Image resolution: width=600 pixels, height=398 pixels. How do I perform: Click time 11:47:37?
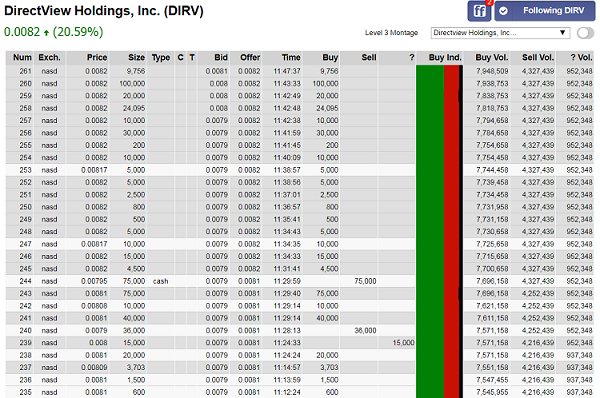click(287, 71)
